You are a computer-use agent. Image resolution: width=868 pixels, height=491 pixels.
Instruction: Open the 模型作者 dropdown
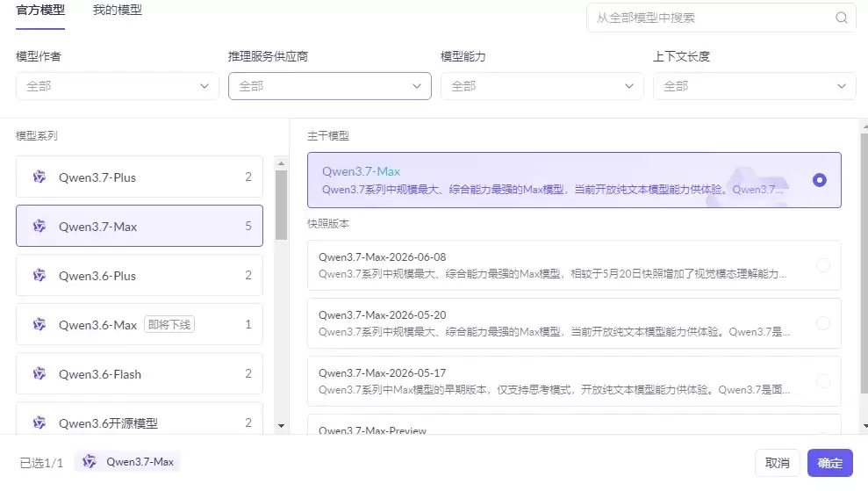tap(118, 86)
